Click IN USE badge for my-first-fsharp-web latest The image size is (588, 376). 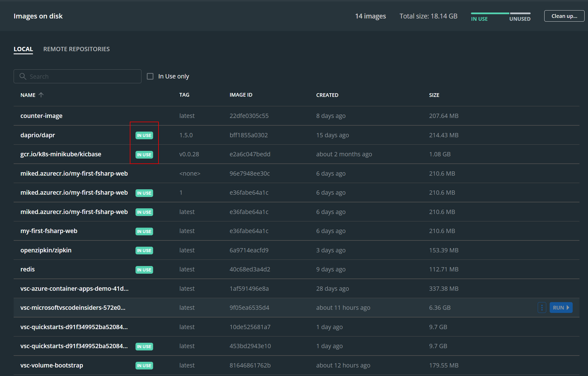point(144,231)
